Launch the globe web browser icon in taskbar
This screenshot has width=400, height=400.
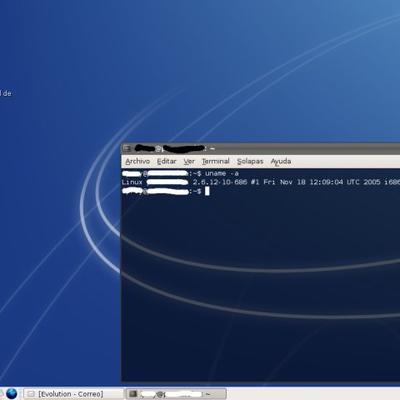pos(11,394)
